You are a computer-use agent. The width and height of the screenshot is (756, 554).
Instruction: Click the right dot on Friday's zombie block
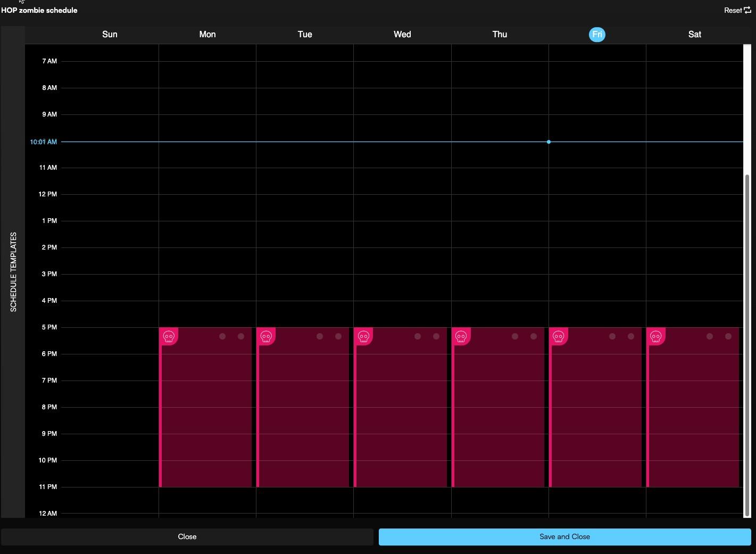[x=631, y=336]
